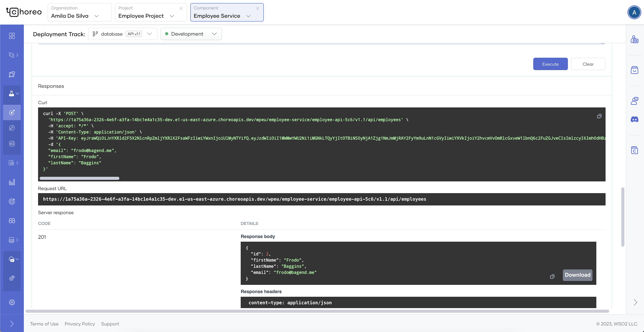Open the database deployment track dropdown
644x332 pixels.
coord(122,34)
